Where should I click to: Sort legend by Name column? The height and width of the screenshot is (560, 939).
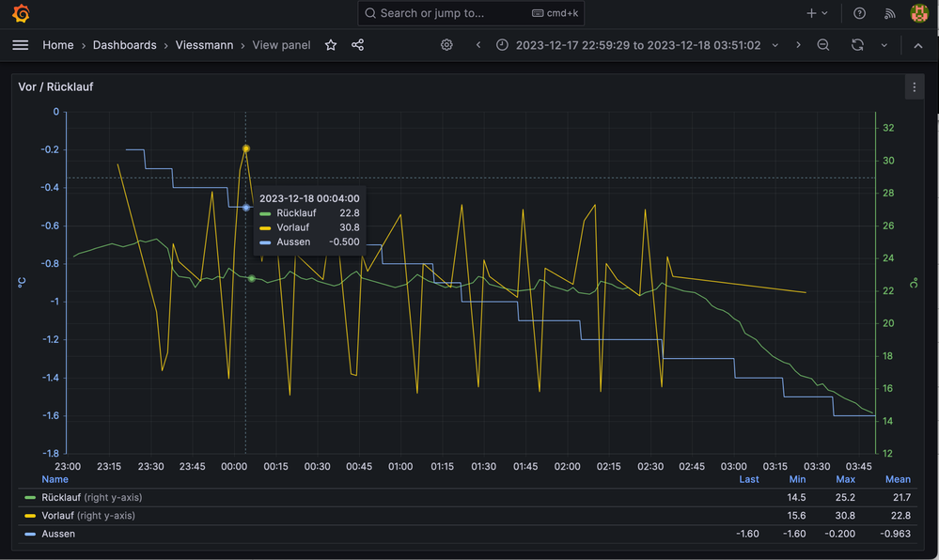(55, 479)
